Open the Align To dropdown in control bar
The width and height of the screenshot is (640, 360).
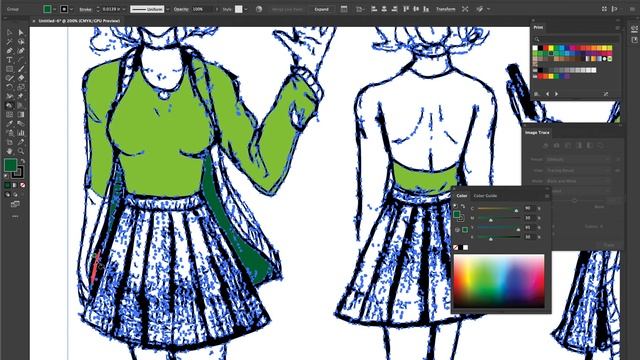pos(360,9)
